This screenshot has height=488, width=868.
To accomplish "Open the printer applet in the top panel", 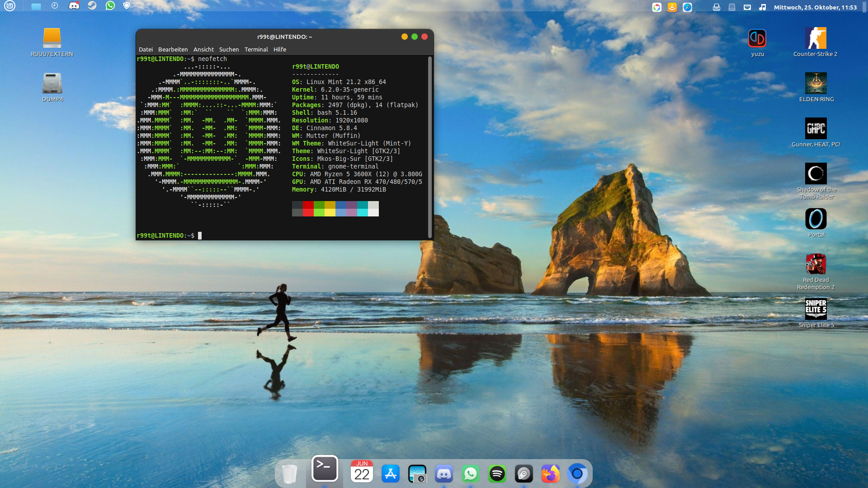I will (x=716, y=7).
